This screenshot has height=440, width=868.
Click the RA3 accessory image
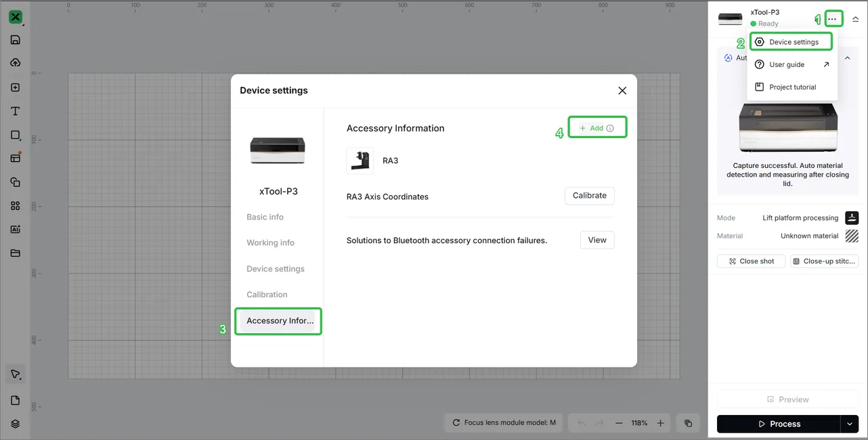[360, 161]
